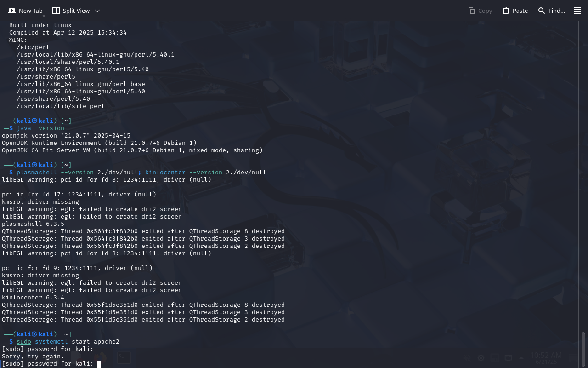
Task: Click the 'Built under linux' line
Action: point(40,25)
